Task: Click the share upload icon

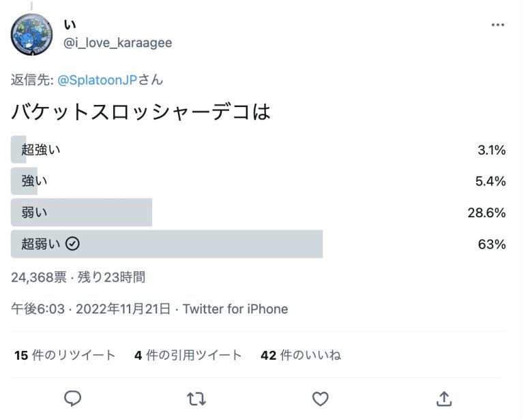Action: coord(443,399)
